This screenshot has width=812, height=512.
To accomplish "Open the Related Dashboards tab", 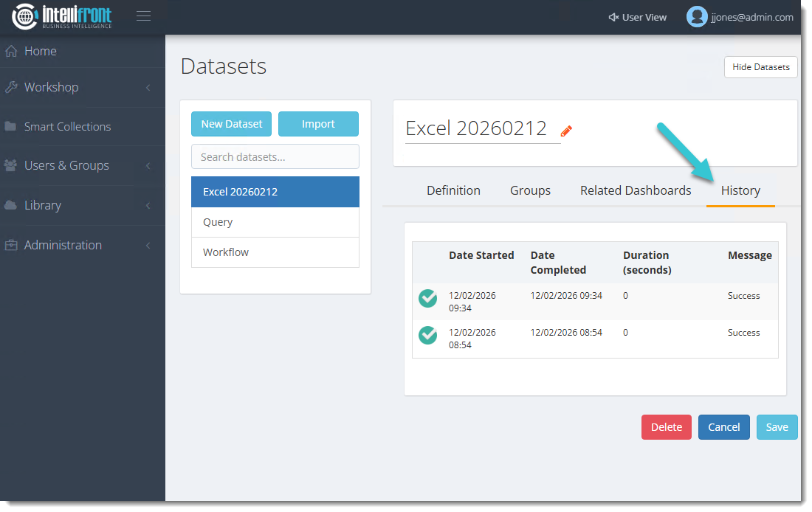I will click(x=636, y=190).
